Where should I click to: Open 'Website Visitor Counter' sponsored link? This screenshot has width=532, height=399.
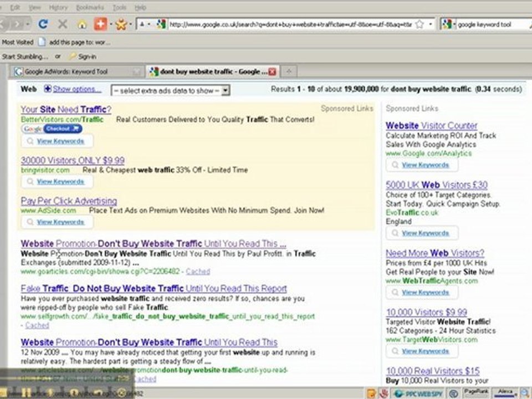pyautogui.click(x=431, y=126)
